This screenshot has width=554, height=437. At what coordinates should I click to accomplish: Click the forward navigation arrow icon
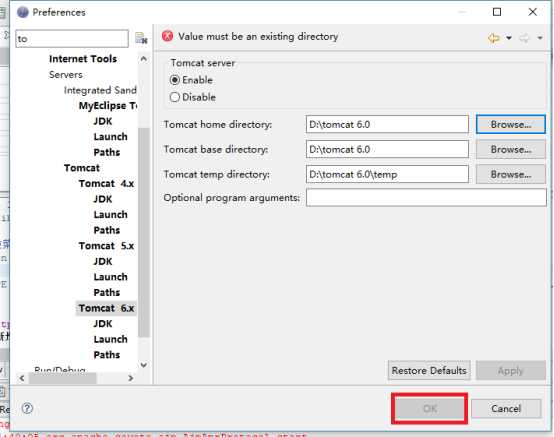525,37
